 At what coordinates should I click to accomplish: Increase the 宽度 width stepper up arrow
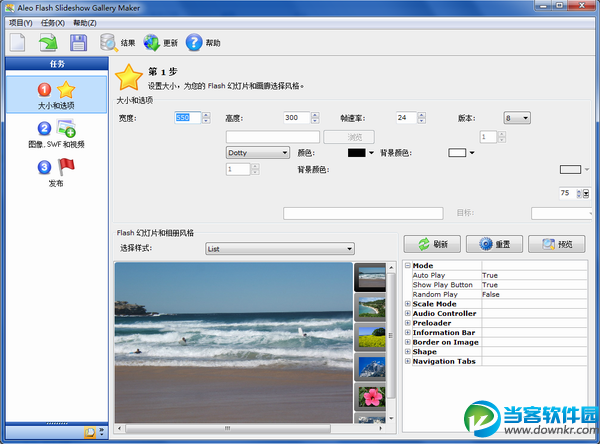[206, 115]
